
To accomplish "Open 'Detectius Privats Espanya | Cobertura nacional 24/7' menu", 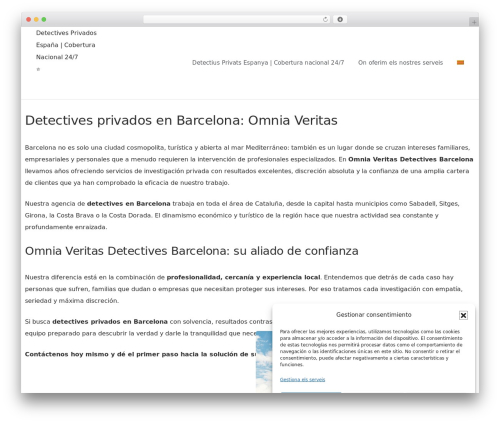I will point(268,63).
